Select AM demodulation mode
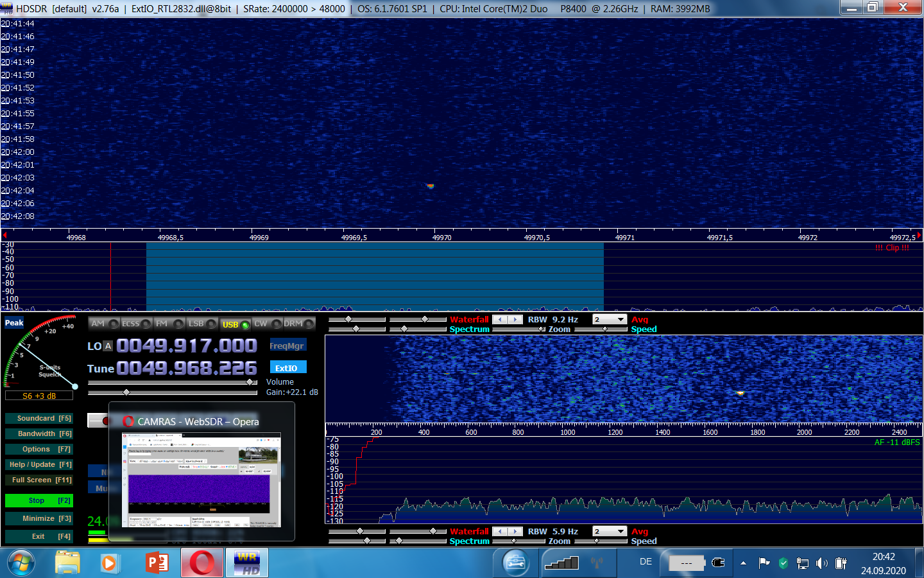 click(x=104, y=324)
